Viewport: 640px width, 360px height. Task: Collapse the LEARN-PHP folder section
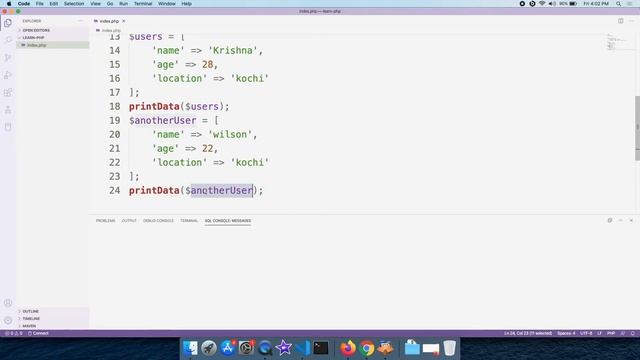click(33, 38)
